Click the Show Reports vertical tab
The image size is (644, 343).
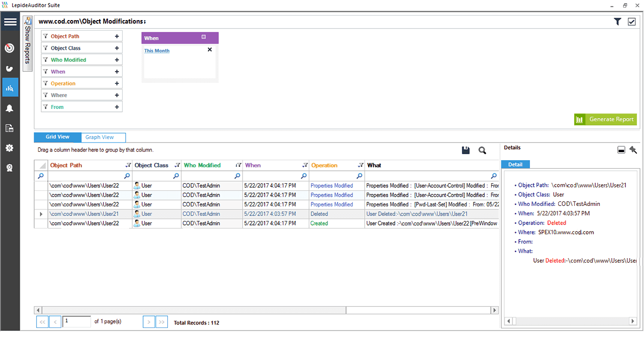pyautogui.click(x=28, y=44)
